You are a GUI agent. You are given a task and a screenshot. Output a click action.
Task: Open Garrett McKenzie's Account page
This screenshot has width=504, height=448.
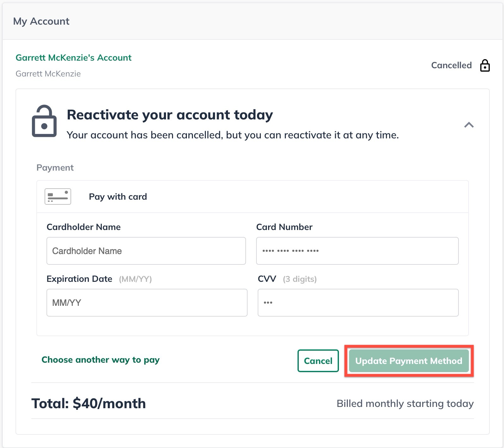[74, 58]
